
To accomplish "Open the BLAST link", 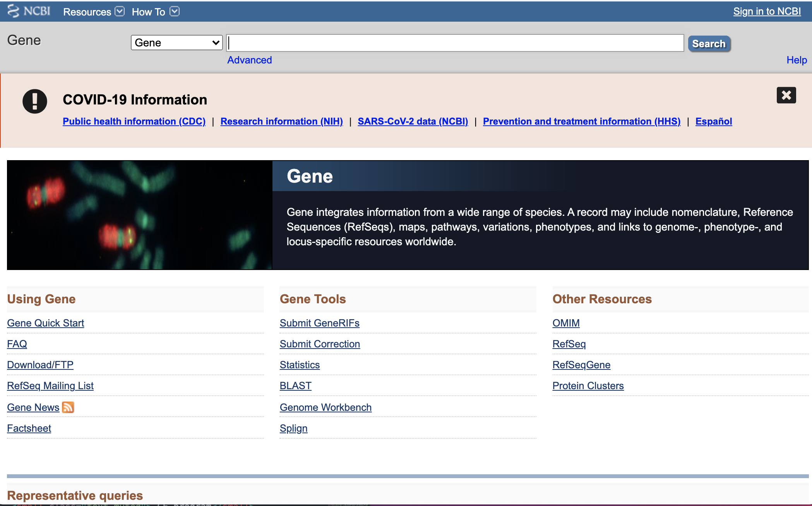I will point(296,386).
